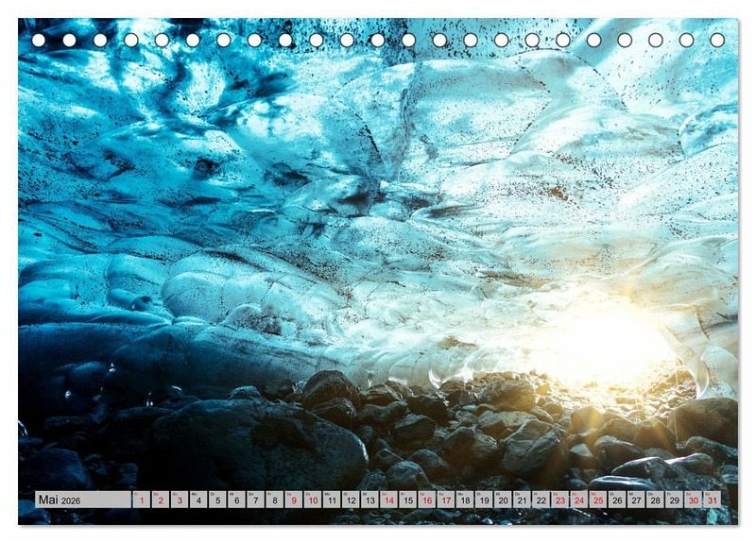Image resolution: width=756 pixels, height=543 pixels.
Task: Select day 1 in the calendar strip
Action: 141,500
